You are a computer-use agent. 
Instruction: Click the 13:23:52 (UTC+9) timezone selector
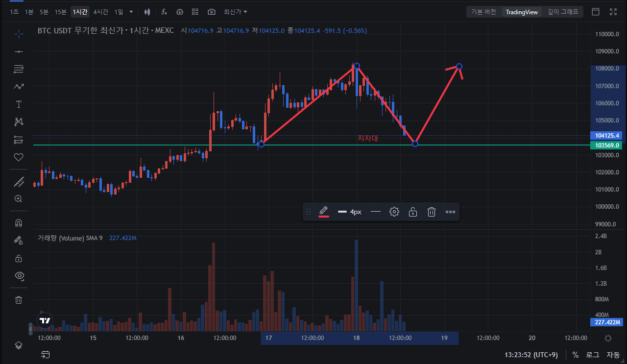pyautogui.click(x=531, y=355)
